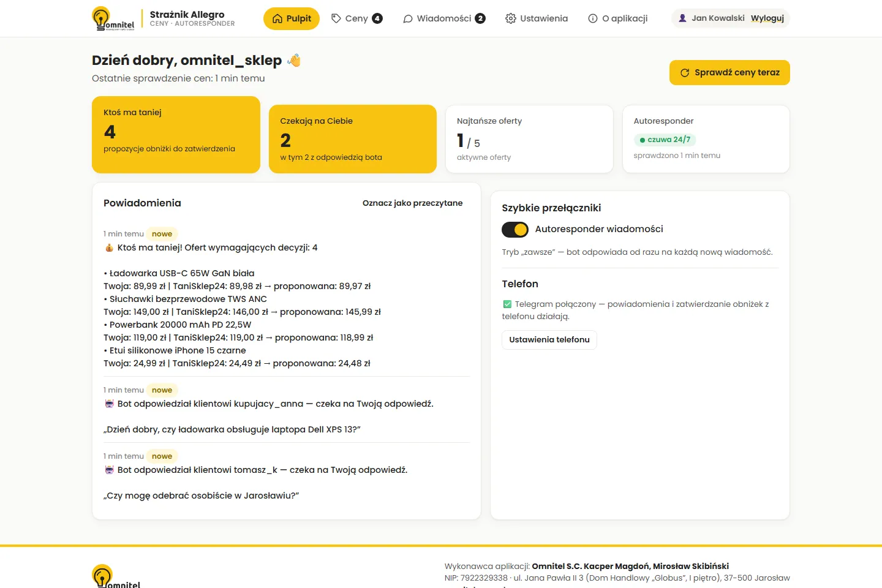
Task: Select the Ładowarka USB-C 65W GaN biała line
Action: (x=179, y=273)
